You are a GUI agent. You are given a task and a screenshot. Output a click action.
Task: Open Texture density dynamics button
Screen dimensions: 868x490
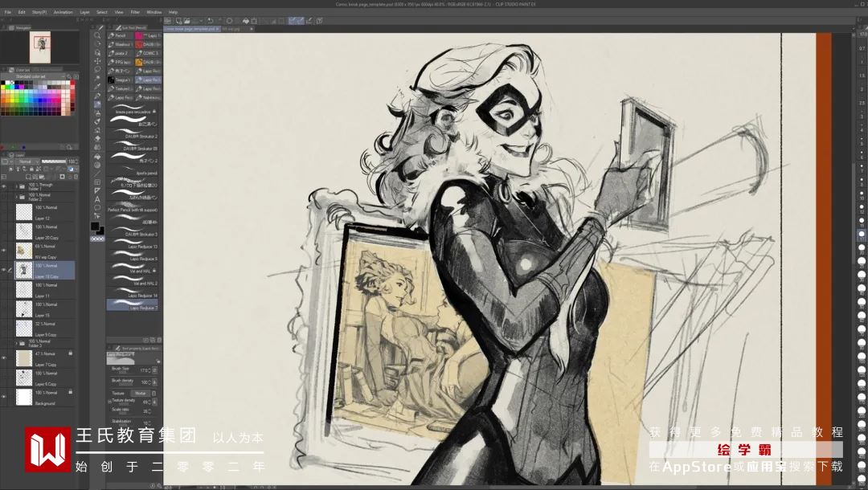tap(155, 402)
